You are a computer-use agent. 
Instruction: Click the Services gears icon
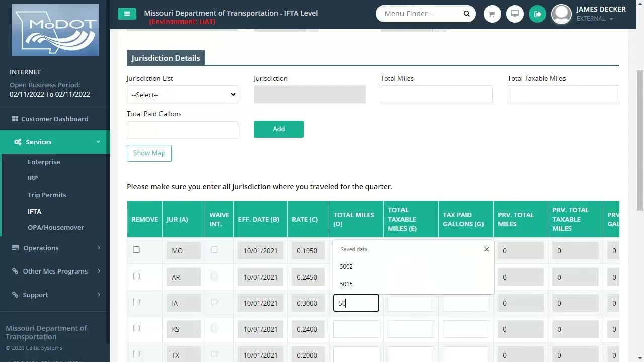click(x=18, y=142)
